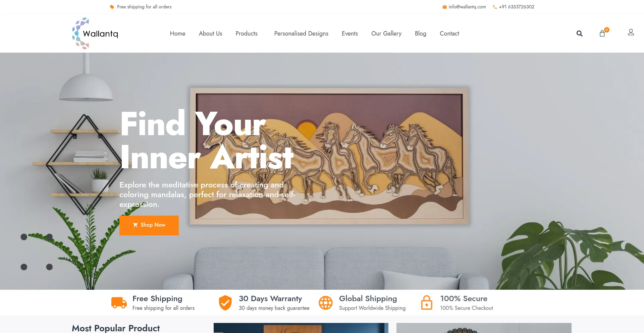Click the shield checkmark warranty icon
The image size is (644, 333).
click(x=225, y=303)
